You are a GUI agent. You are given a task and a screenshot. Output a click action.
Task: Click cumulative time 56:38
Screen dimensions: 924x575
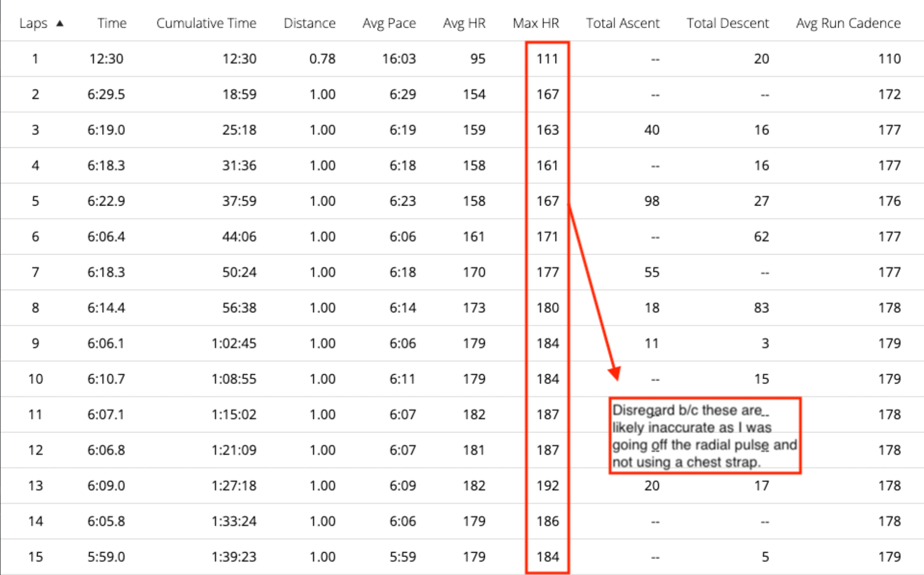point(239,307)
